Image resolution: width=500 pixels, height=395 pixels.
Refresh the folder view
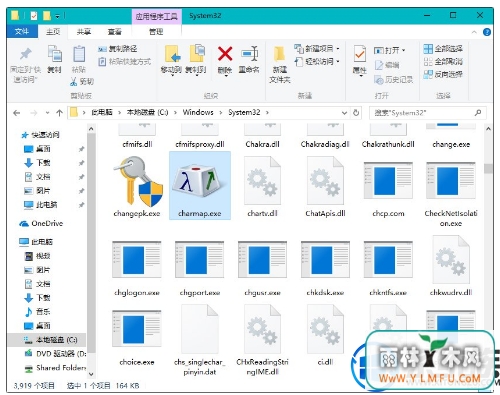(356, 113)
